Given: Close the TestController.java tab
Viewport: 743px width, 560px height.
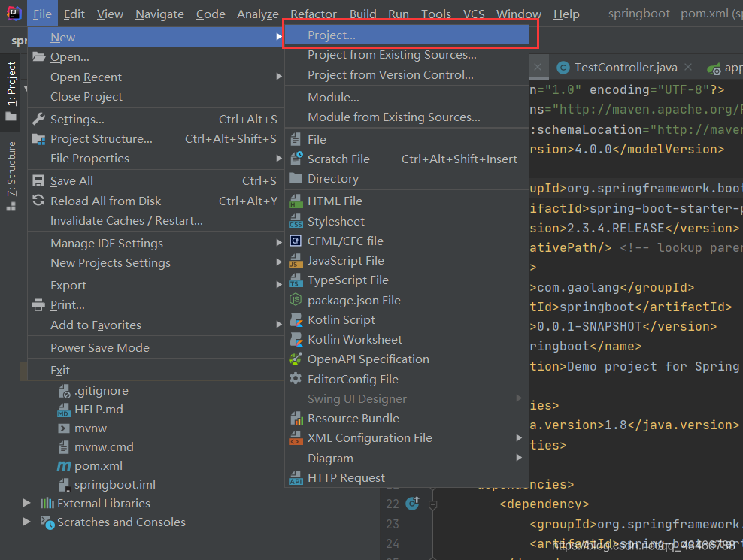Looking at the screenshot, I should [x=688, y=68].
